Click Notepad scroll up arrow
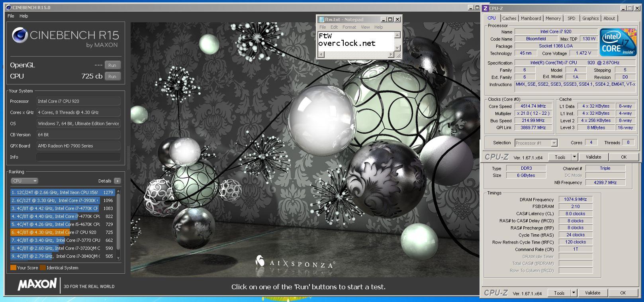The height and width of the screenshot is (302, 644). [397, 35]
